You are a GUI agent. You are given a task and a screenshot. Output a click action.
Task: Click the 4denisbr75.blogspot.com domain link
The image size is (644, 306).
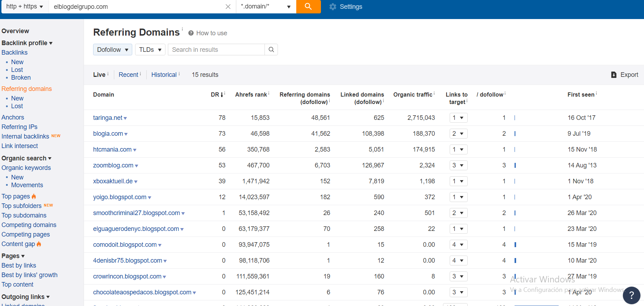(128, 261)
